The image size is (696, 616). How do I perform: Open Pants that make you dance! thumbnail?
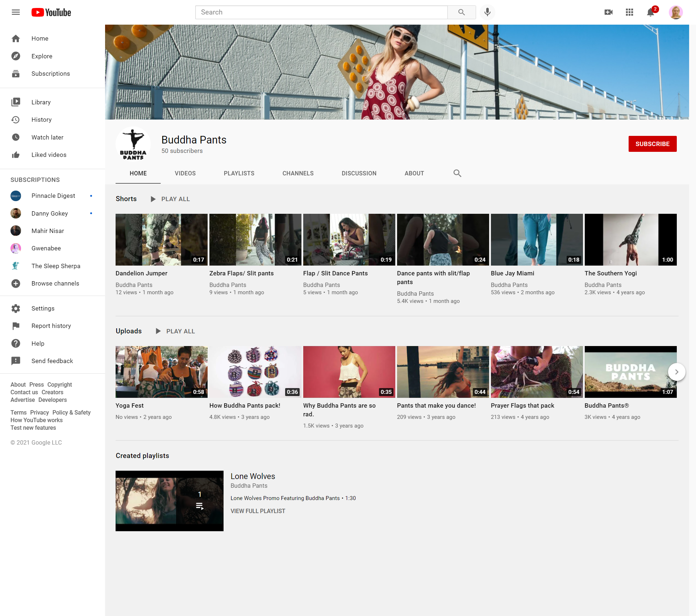(443, 372)
